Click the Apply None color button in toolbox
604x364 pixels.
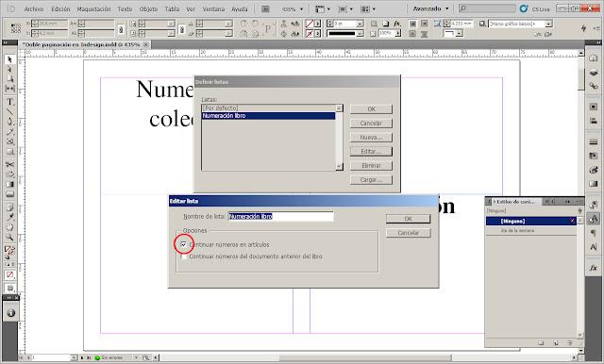10,274
